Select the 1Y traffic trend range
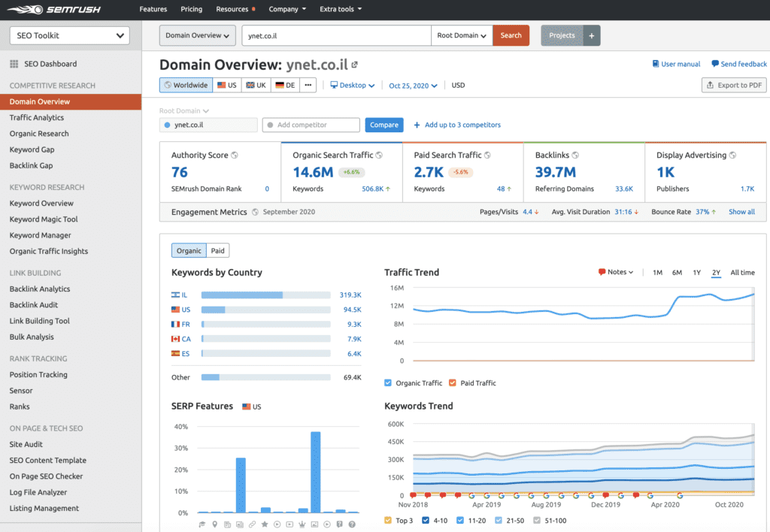The height and width of the screenshot is (532, 770). tap(697, 273)
